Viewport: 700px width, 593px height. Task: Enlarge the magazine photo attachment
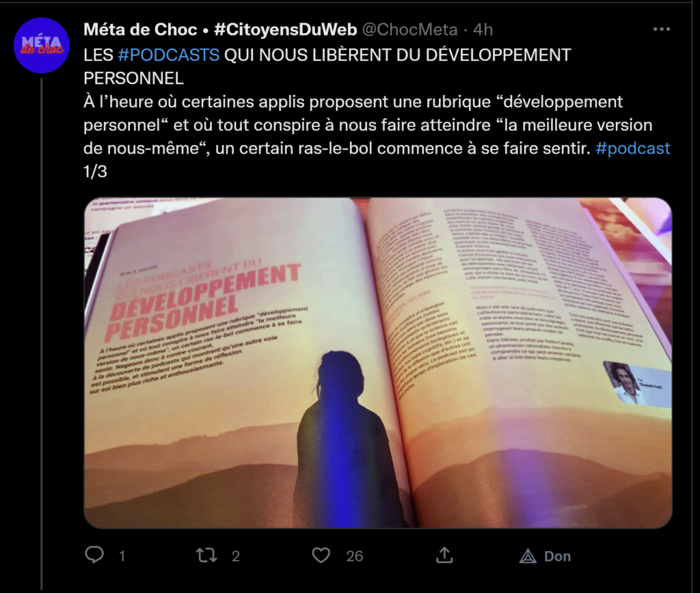click(377, 363)
